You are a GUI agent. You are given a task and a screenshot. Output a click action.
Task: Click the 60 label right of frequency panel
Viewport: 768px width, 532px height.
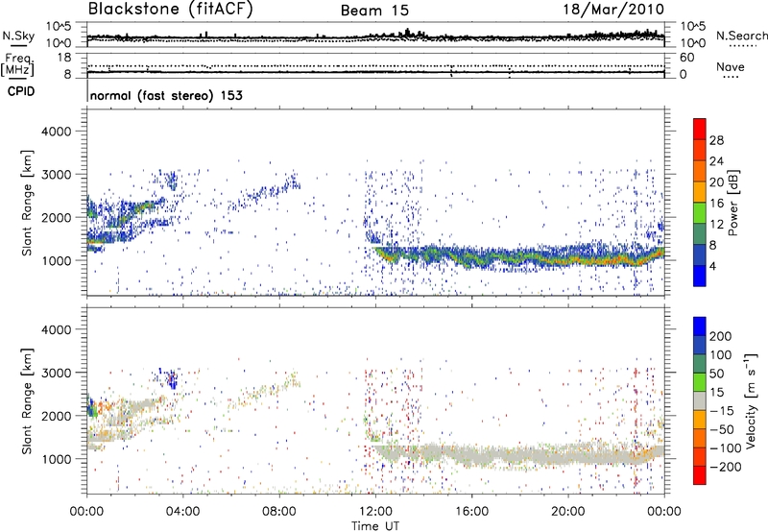(x=686, y=58)
